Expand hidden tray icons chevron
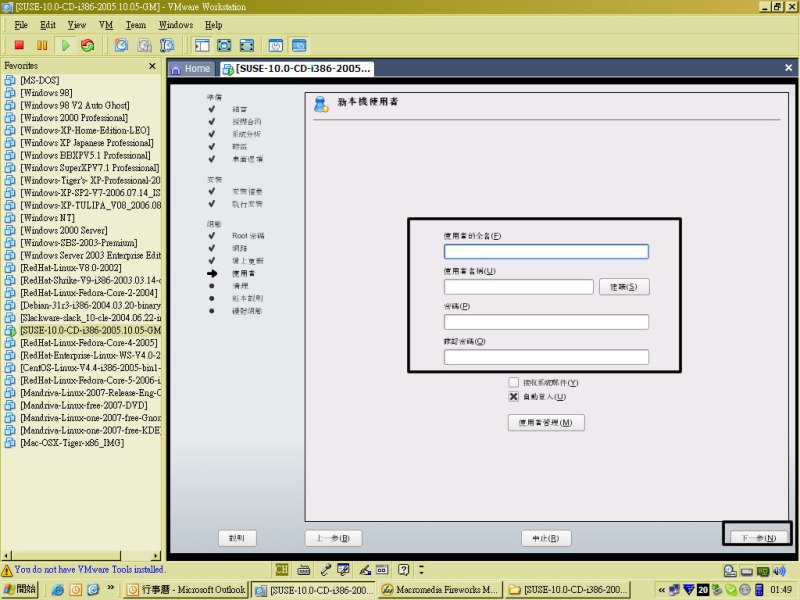Screen dimensions: 800x600 661,590
